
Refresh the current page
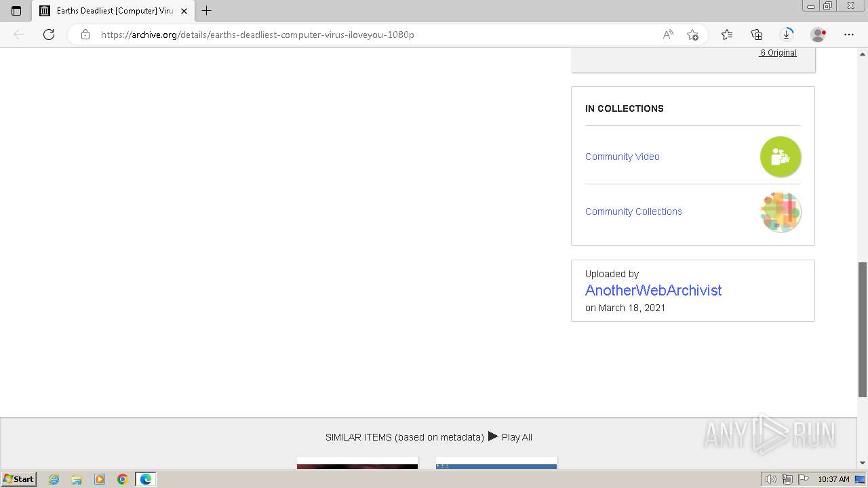[49, 35]
